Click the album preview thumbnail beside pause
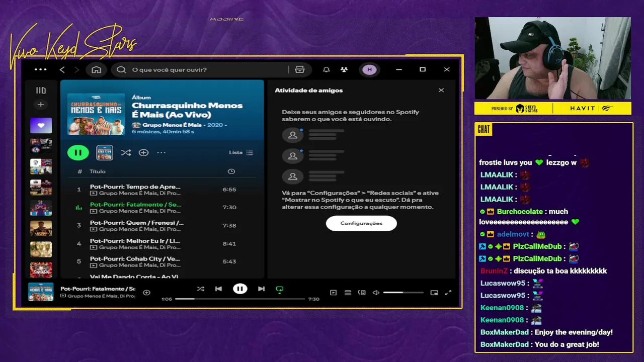Screen dimensions: 644x362 click(x=105, y=152)
